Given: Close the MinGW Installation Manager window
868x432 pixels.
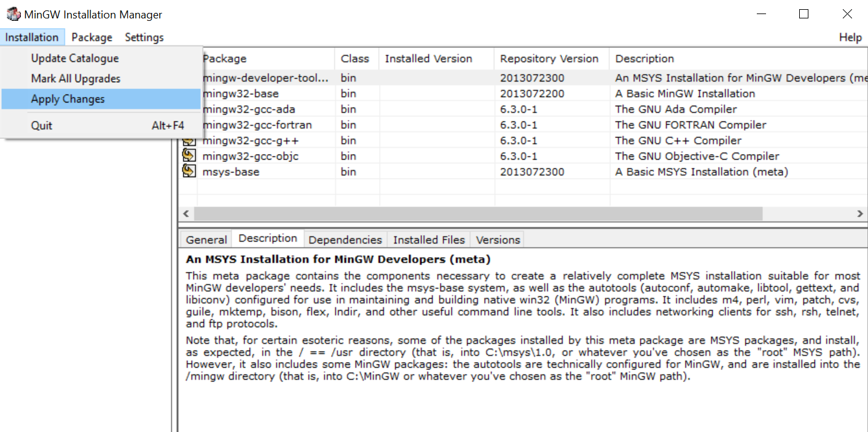Looking at the screenshot, I should pos(846,14).
